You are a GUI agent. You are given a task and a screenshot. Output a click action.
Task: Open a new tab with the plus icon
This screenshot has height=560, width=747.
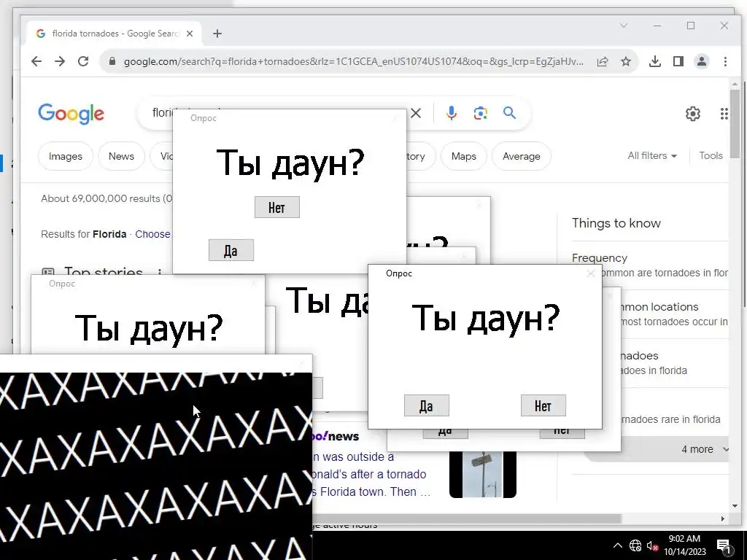[x=217, y=34]
